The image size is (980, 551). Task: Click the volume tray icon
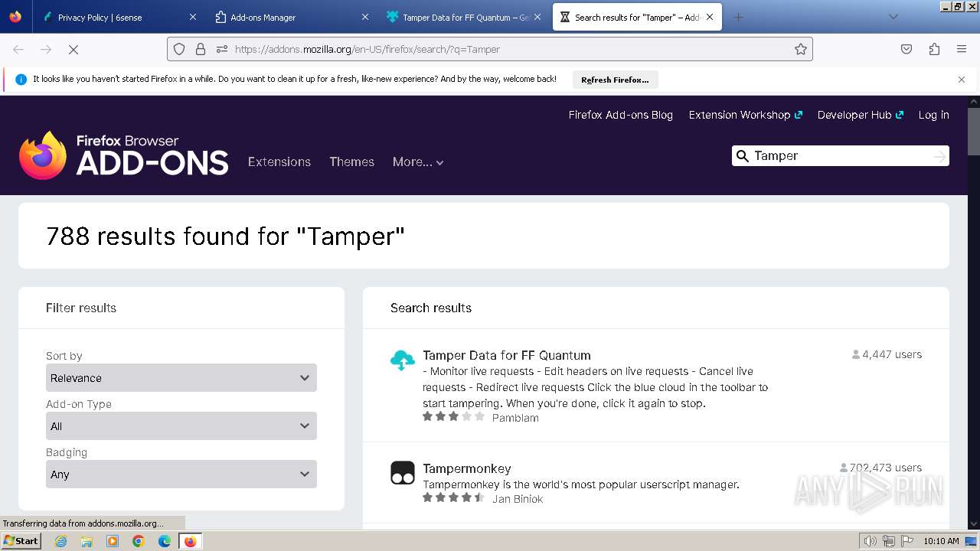tap(870, 541)
